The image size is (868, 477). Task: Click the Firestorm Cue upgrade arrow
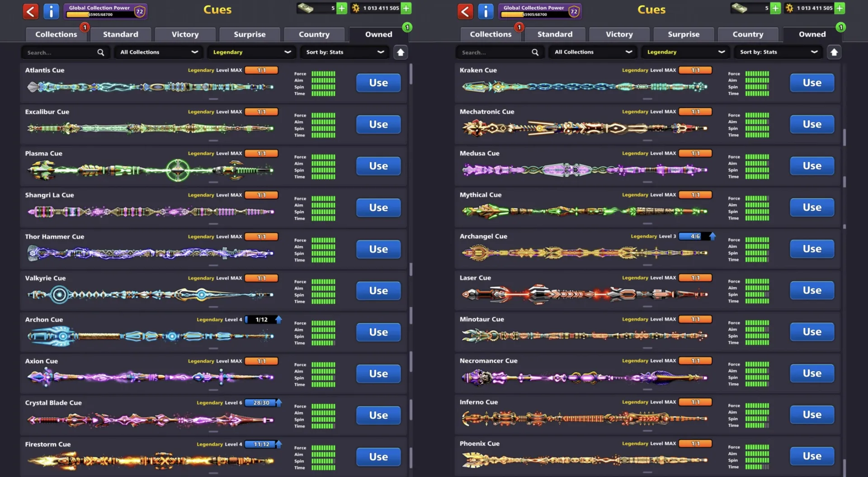(278, 444)
